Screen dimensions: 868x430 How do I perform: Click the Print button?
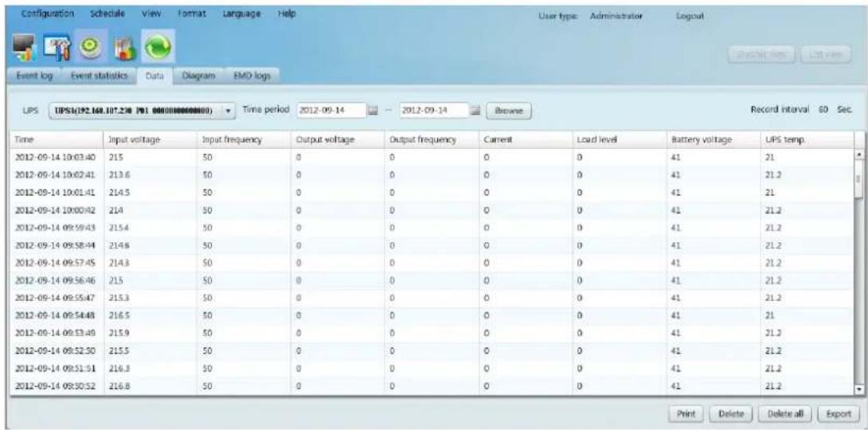coord(686,412)
